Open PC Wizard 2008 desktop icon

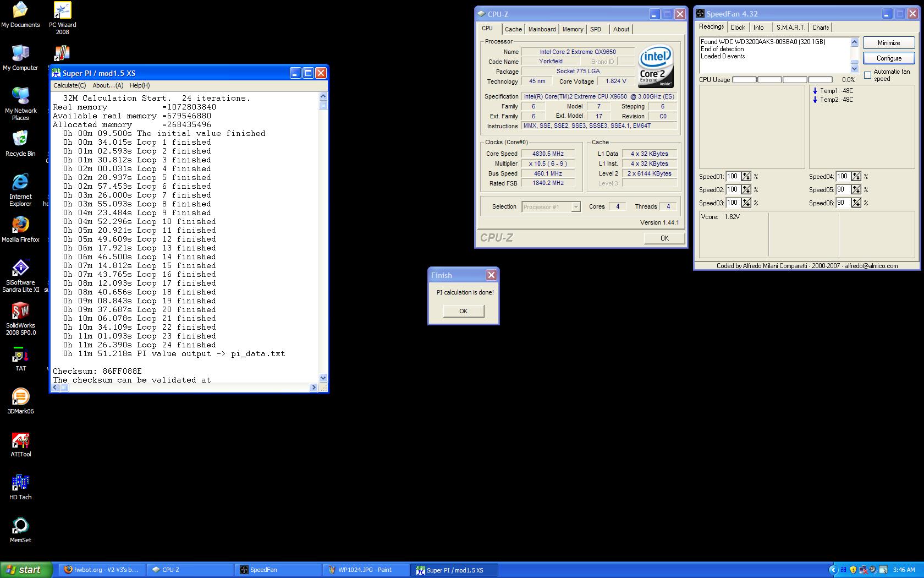(x=62, y=18)
